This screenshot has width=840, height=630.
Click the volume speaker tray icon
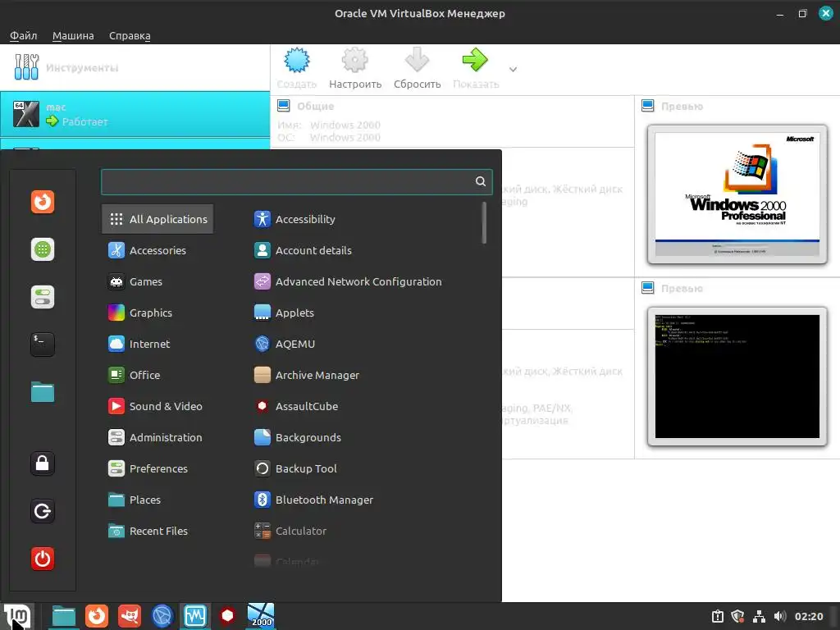pos(780,617)
